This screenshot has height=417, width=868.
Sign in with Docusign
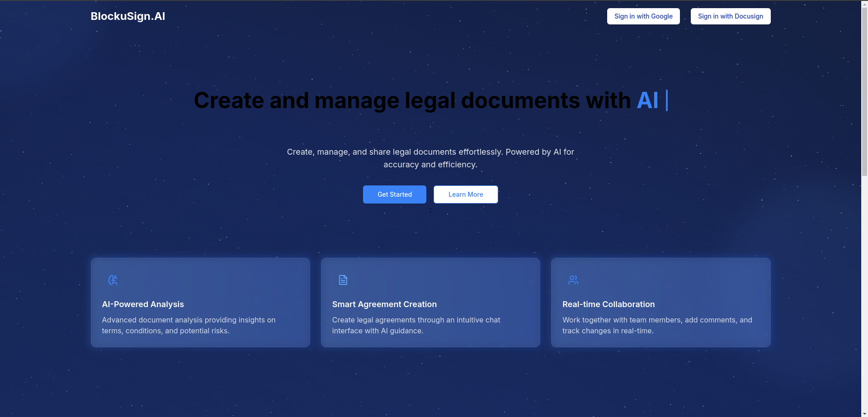(731, 16)
